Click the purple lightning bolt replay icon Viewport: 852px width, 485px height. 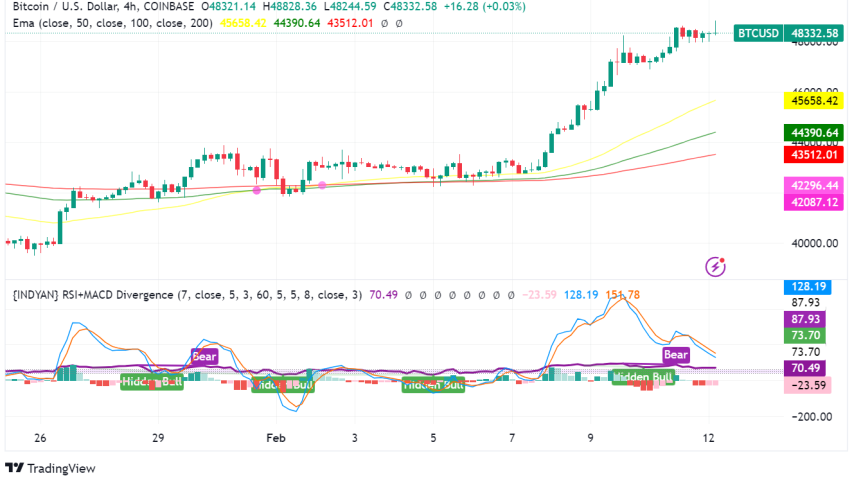(715, 267)
